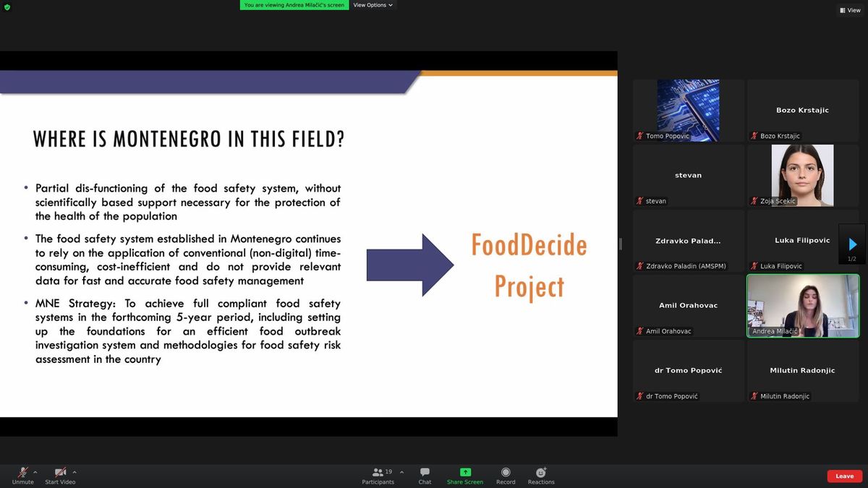Open video settings caret beside Start Video
This screenshot has width=868, height=488.
coord(75,472)
